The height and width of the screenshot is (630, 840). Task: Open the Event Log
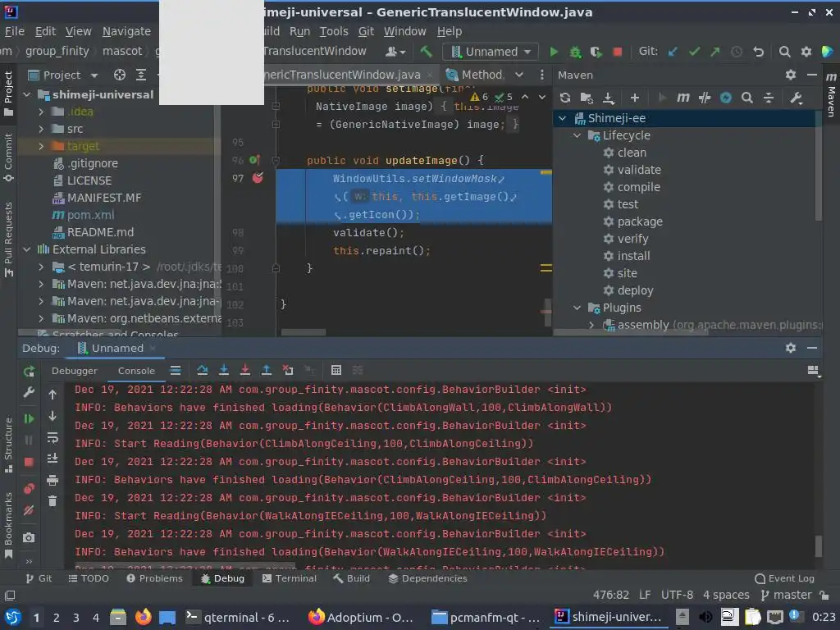[x=784, y=578]
